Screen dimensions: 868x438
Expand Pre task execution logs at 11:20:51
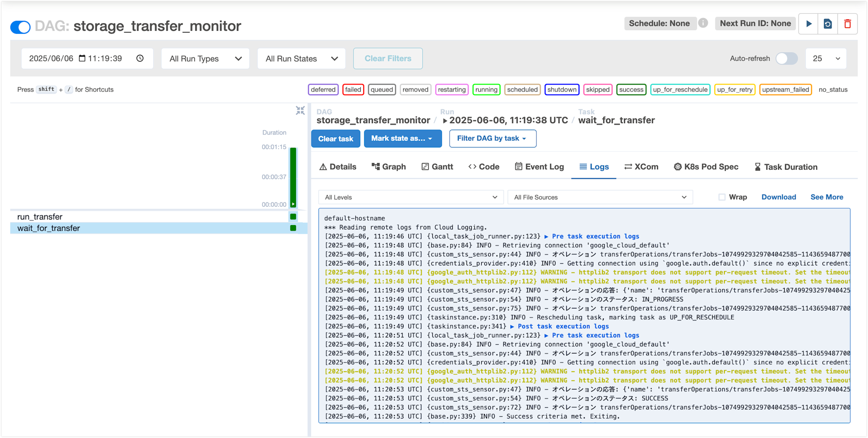click(x=592, y=336)
